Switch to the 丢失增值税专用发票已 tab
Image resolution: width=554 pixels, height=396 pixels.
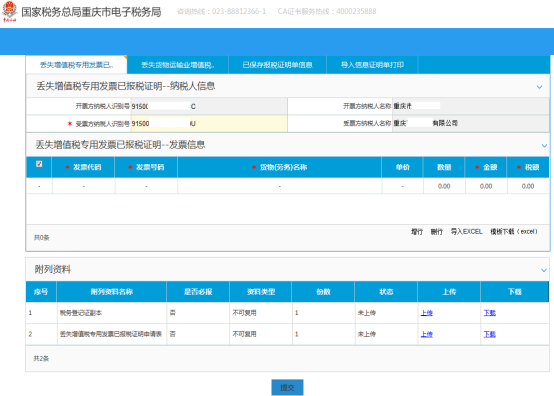point(76,65)
